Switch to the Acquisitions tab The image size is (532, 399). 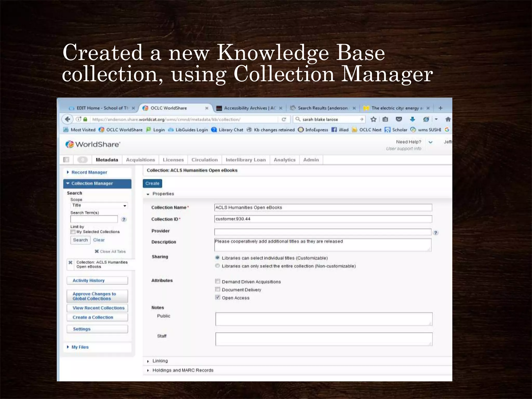141,160
